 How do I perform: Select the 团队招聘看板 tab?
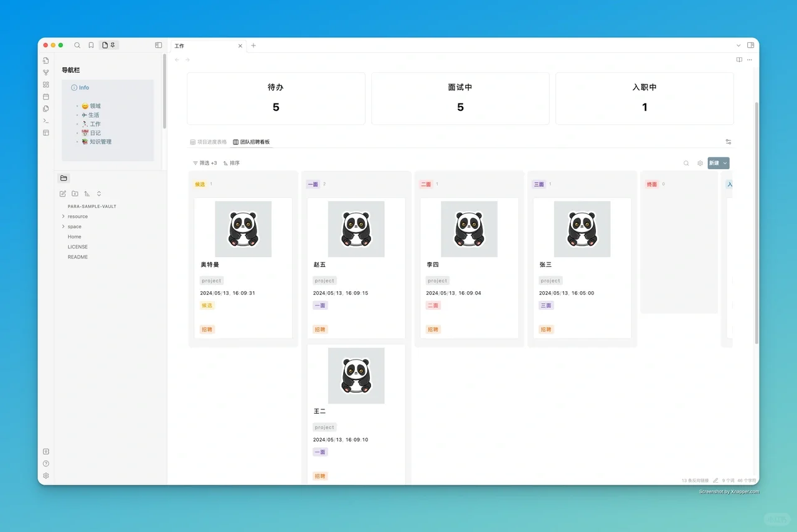coord(255,141)
